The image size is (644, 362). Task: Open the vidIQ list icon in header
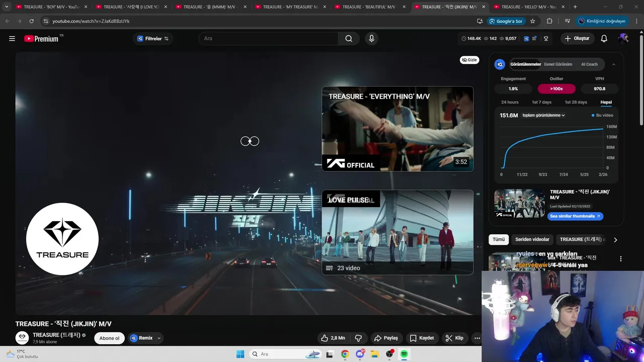pos(535,39)
